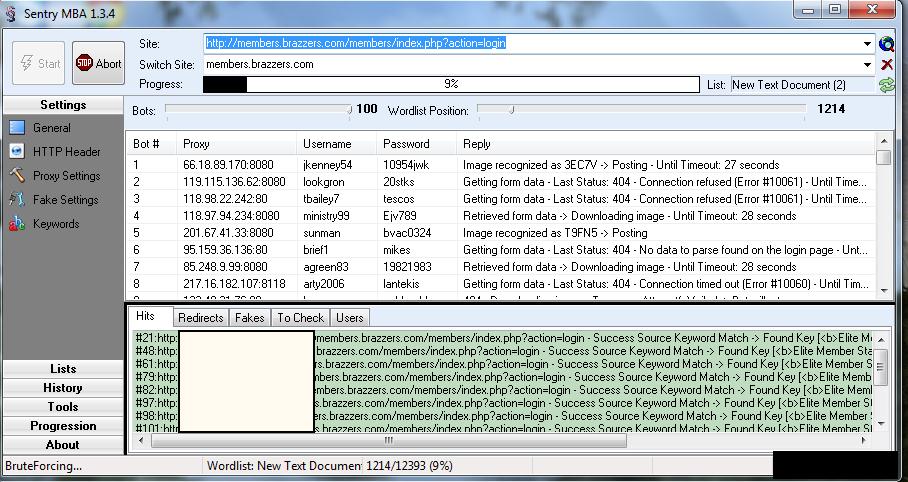Open the About section

tap(63, 445)
